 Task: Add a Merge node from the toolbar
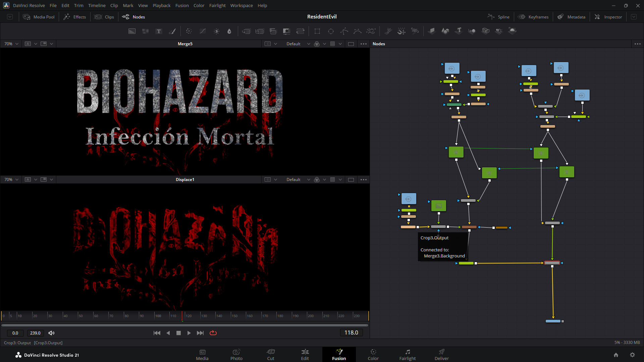coord(246,31)
